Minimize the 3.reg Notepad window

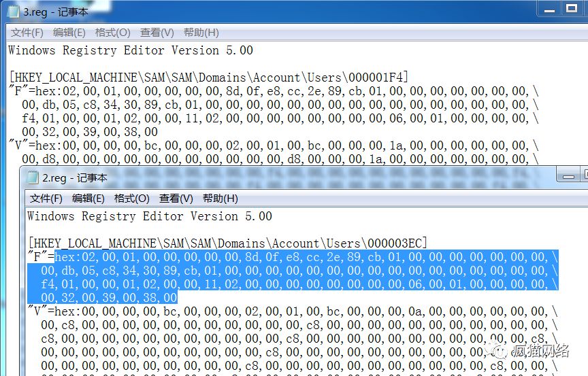tap(549, 9)
